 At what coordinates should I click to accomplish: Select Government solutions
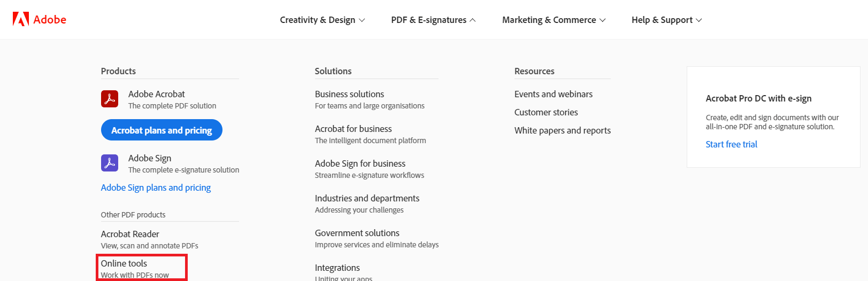(357, 233)
